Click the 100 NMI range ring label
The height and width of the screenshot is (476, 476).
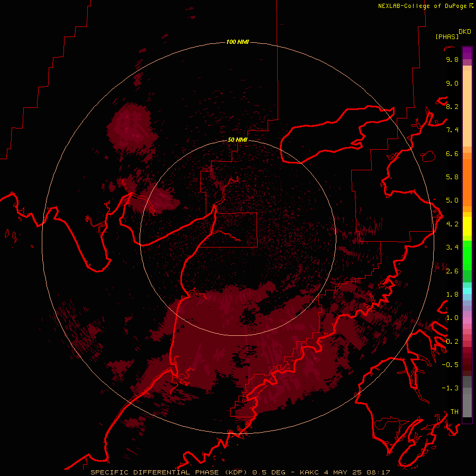237,42
